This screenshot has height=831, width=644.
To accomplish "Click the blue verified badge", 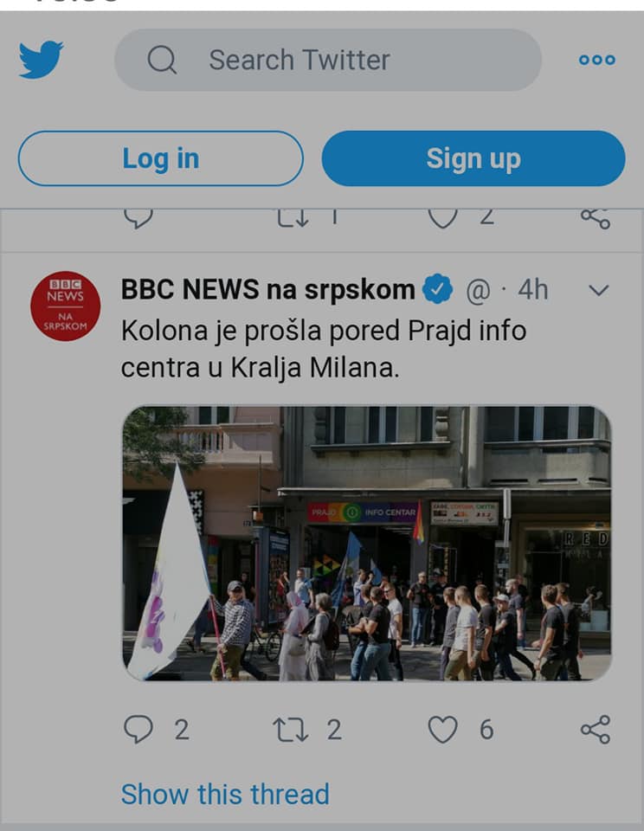I will tap(437, 289).
